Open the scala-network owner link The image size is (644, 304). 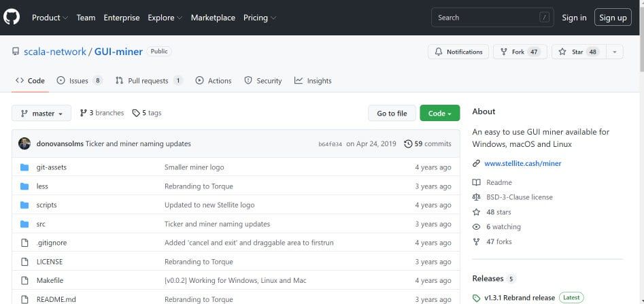[x=55, y=52]
